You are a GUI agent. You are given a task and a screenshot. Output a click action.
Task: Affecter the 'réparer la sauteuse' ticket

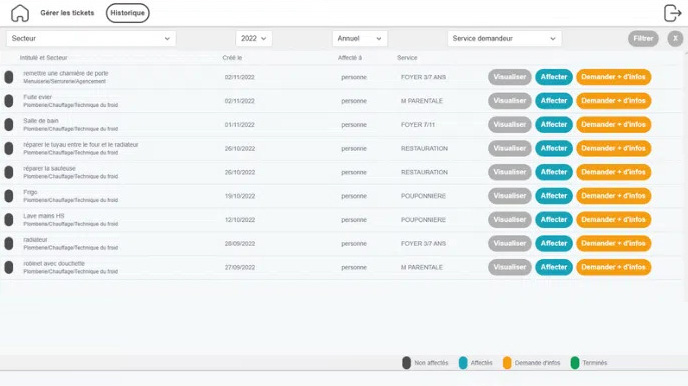coord(554,172)
